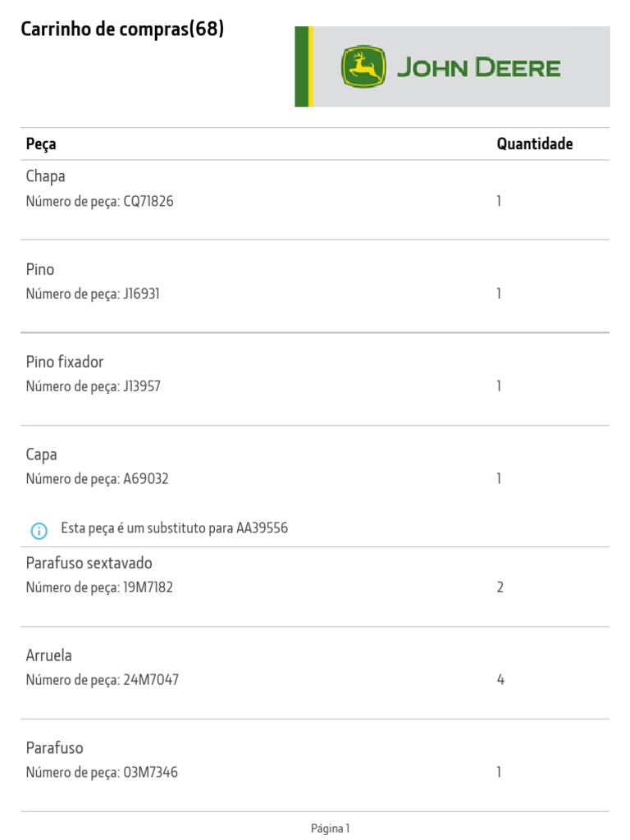Image resolution: width=630 pixels, height=840 pixels.
Task: Click quantity 2 for Parafuso sextavado
Action: (500, 587)
